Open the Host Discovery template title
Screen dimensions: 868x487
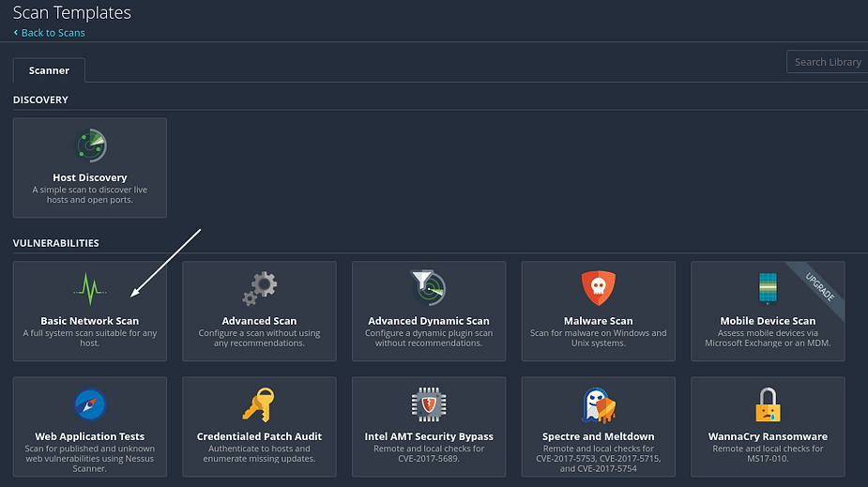(90, 177)
